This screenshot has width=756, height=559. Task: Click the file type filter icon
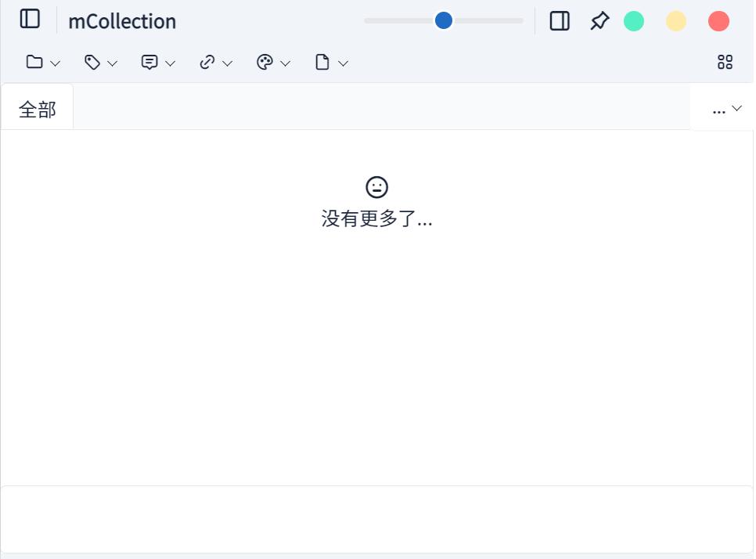[323, 62]
